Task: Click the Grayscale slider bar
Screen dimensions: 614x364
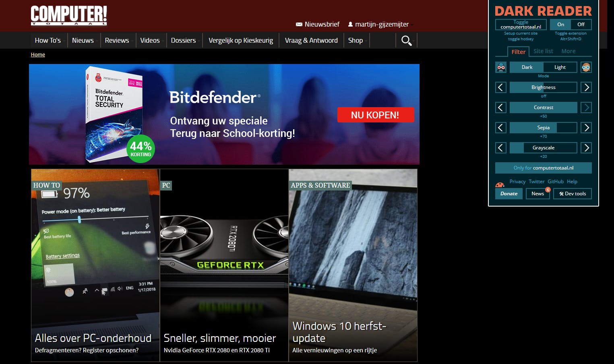Action: 544,148
